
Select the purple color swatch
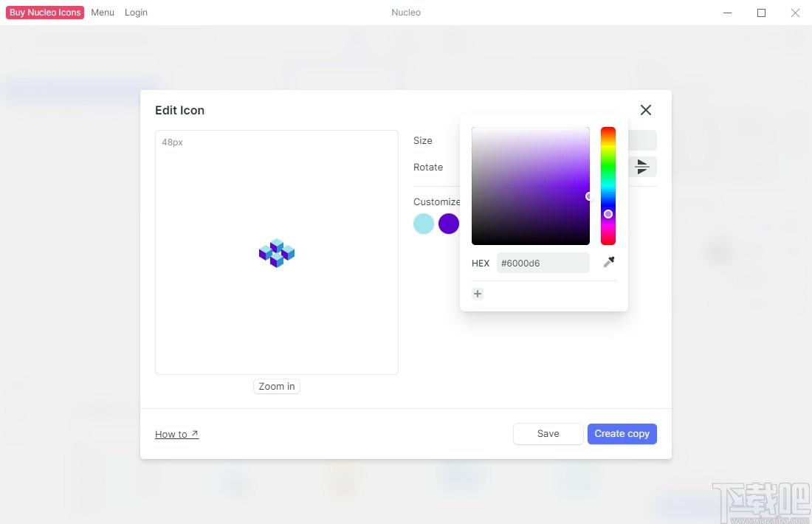click(x=449, y=224)
